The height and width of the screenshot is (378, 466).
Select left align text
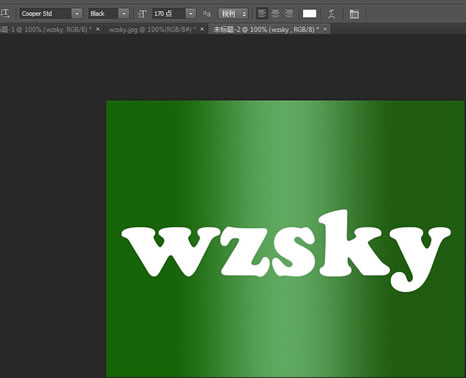coord(262,14)
